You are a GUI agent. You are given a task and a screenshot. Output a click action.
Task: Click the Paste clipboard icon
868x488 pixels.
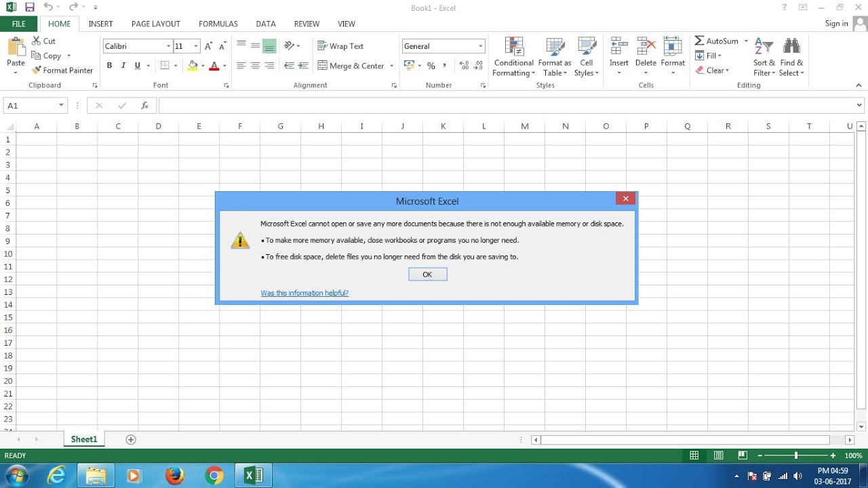point(16,47)
